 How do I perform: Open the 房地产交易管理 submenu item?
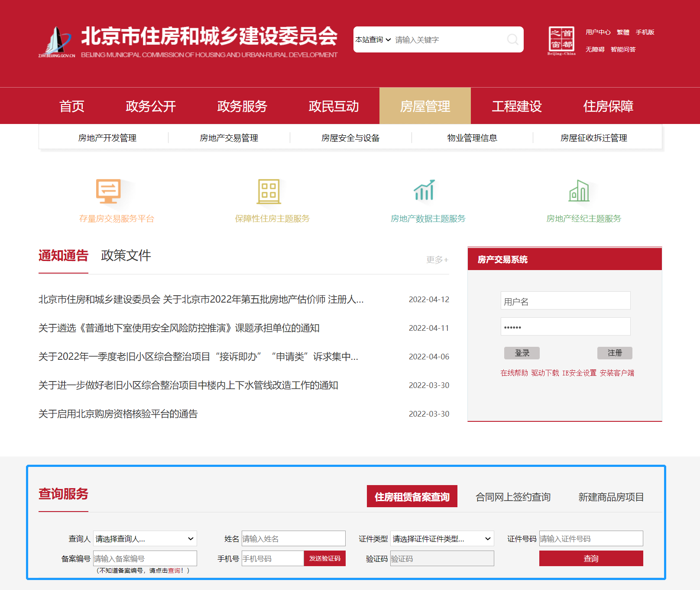coord(229,138)
